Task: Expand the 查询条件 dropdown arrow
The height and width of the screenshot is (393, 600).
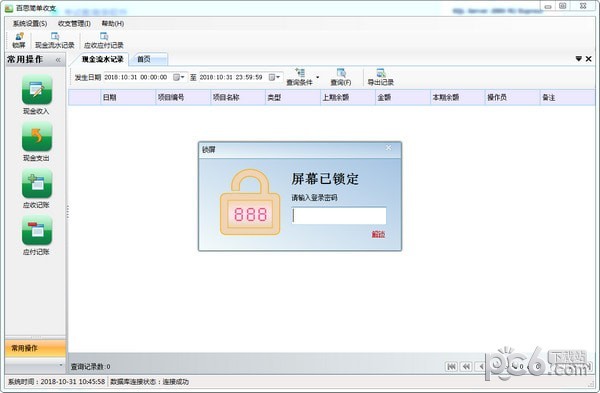Action: point(317,77)
